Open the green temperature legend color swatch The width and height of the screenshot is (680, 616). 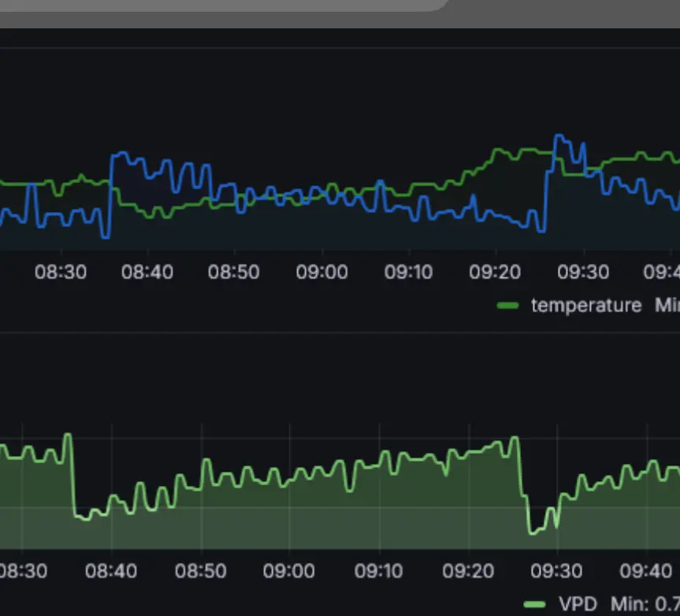coord(508,306)
